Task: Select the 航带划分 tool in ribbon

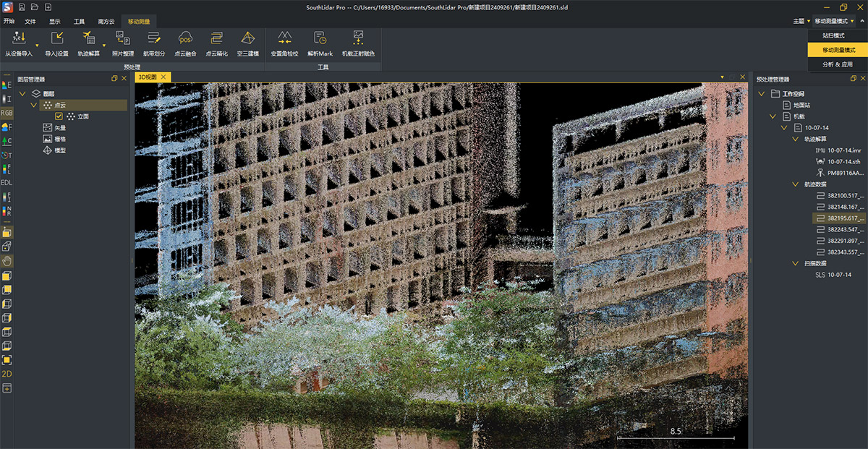Action: [x=153, y=39]
